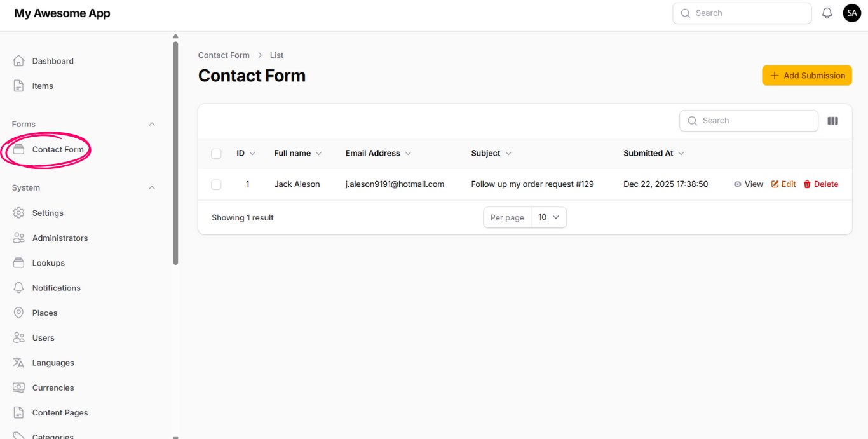868x439 pixels.
Task: Click the notification bell icon in header
Action: point(827,13)
